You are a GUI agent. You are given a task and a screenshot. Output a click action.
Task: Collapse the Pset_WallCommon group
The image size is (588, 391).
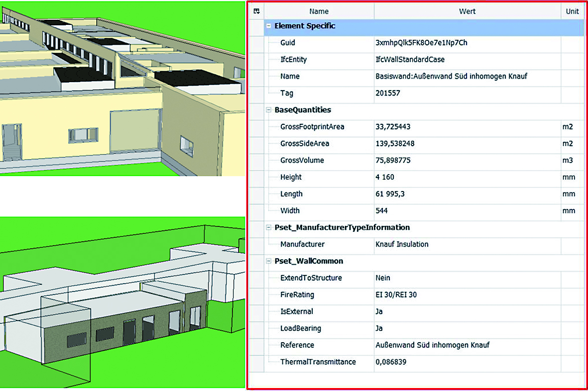269,261
